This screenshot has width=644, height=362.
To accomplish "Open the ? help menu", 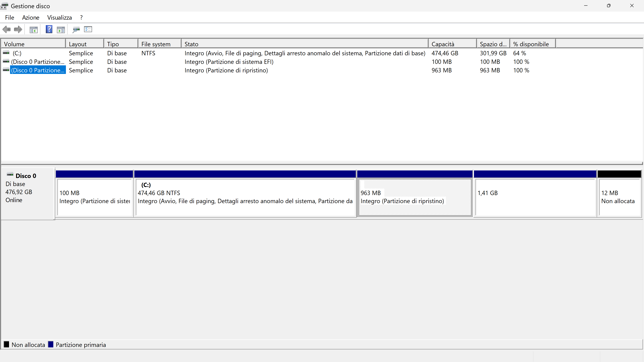I will [x=81, y=17].
